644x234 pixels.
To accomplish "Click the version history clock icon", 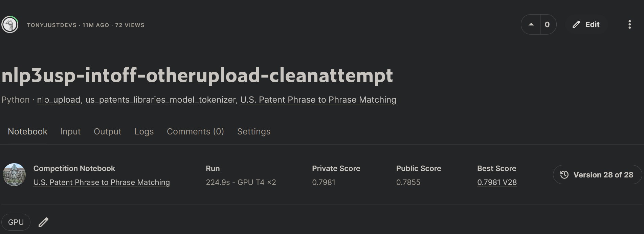I will [564, 175].
